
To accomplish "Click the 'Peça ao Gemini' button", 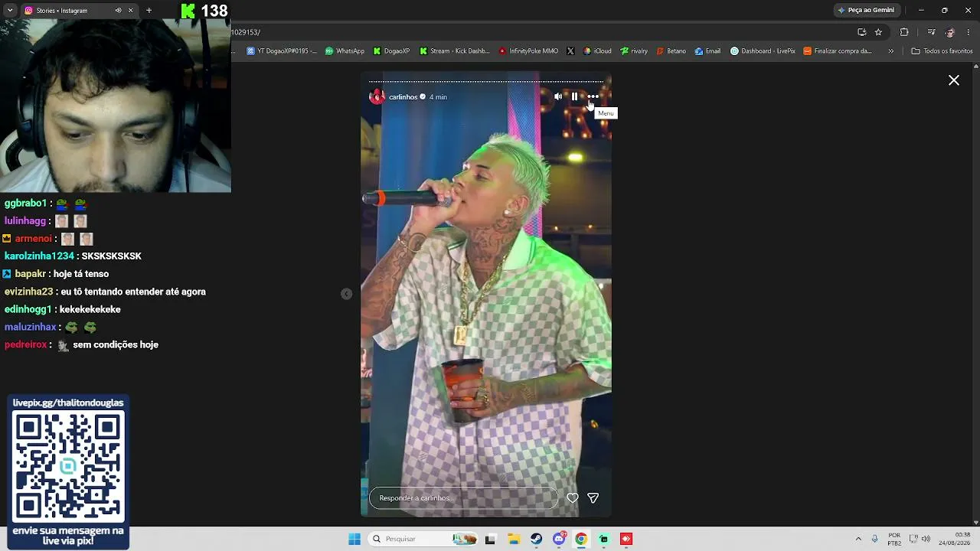I will (x=866, y=11).
